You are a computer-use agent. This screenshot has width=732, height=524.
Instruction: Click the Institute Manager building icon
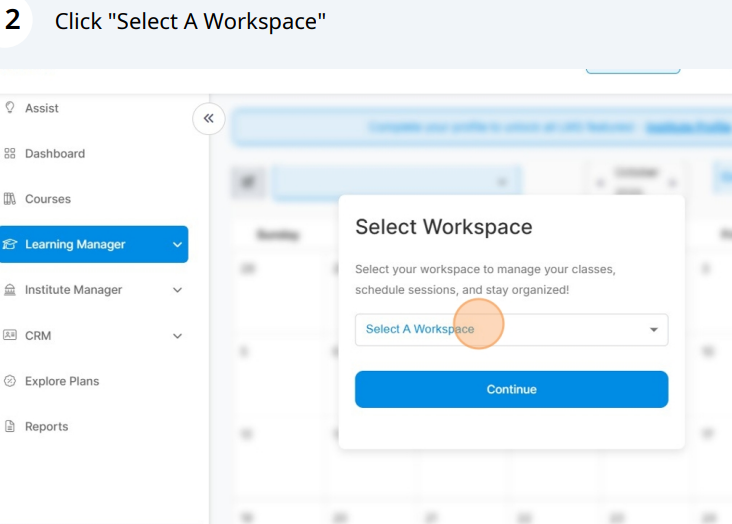click(x=10, y=290)
